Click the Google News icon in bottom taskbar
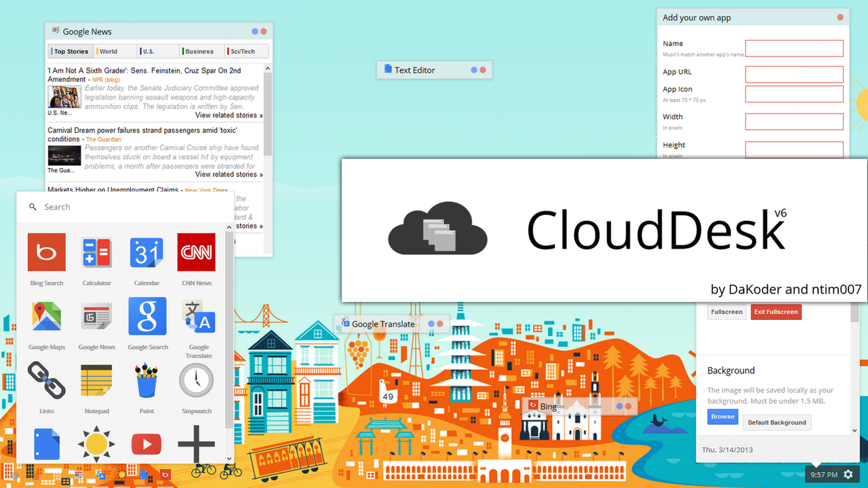 click(x=79, y=475)
